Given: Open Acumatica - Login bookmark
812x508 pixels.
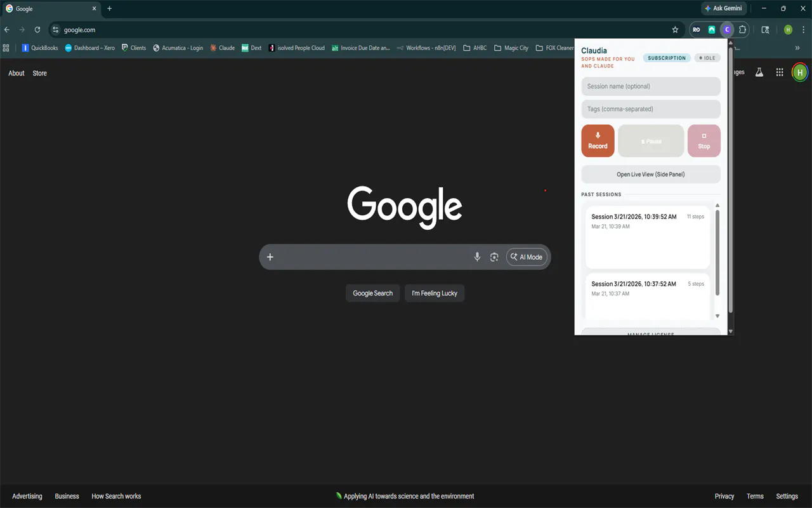Looking at the screenshot, I should tap(178, 48).
